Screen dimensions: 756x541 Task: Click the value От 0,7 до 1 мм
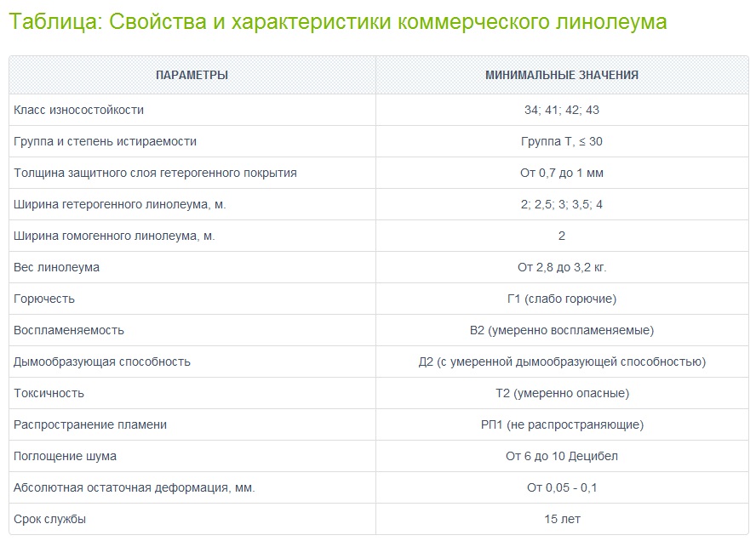[562, 173]
